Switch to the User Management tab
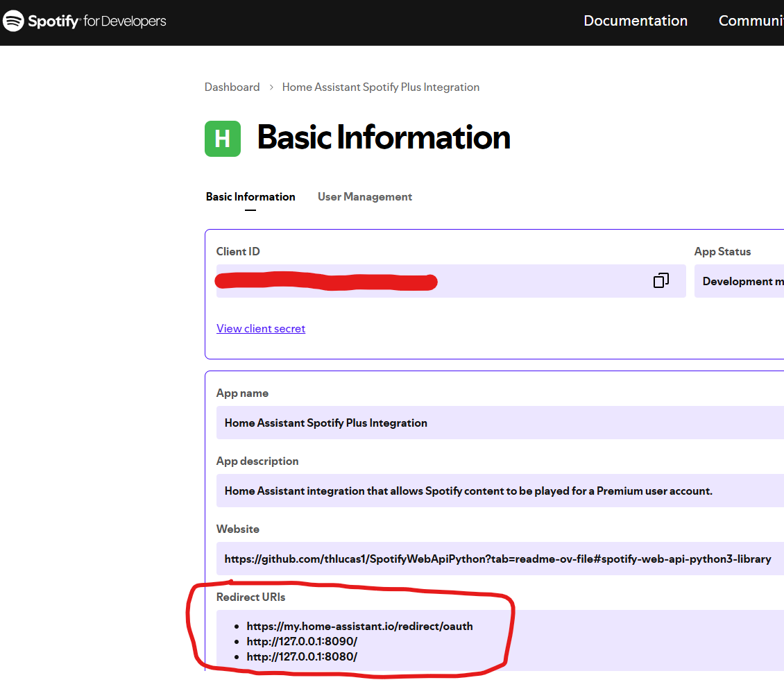 coord(365,197)
